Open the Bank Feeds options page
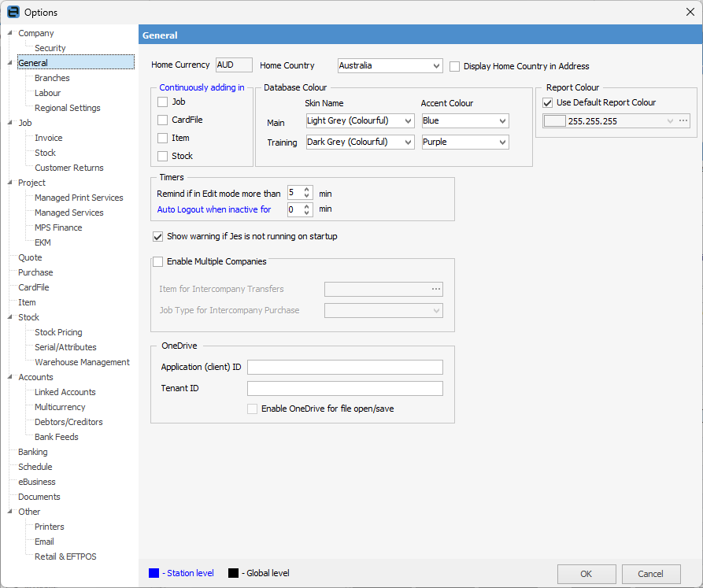 (56, 437)
